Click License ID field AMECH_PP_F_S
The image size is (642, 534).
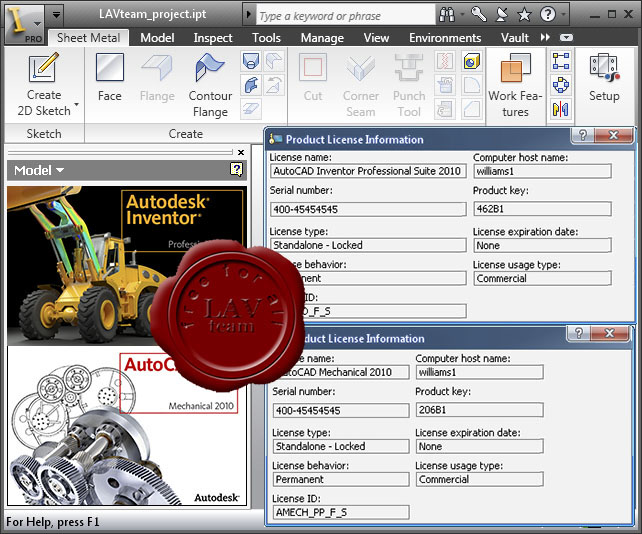(x=341, y=512)
